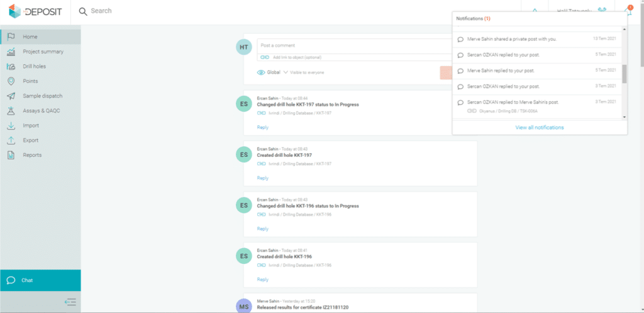The width and height of the screenshot is (644, 313).
Task: Reply to the Created drill hole KKT-197 post
Action: (262, 178)
